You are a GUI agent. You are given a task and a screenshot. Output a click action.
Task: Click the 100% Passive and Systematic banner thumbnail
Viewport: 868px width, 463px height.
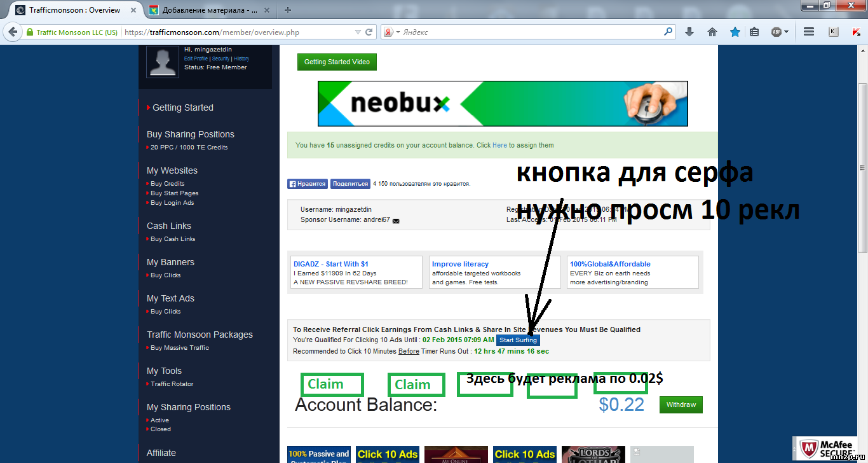click(318, 454)
